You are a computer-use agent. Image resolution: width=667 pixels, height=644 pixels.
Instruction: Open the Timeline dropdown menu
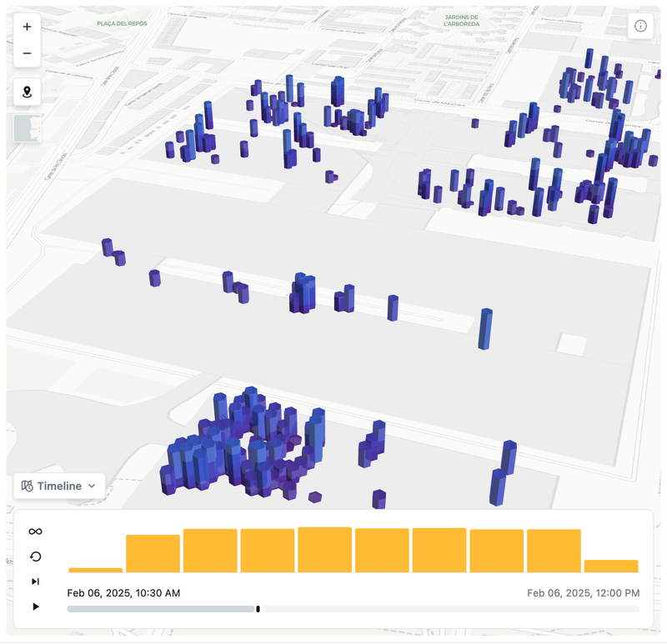[59, 486]
